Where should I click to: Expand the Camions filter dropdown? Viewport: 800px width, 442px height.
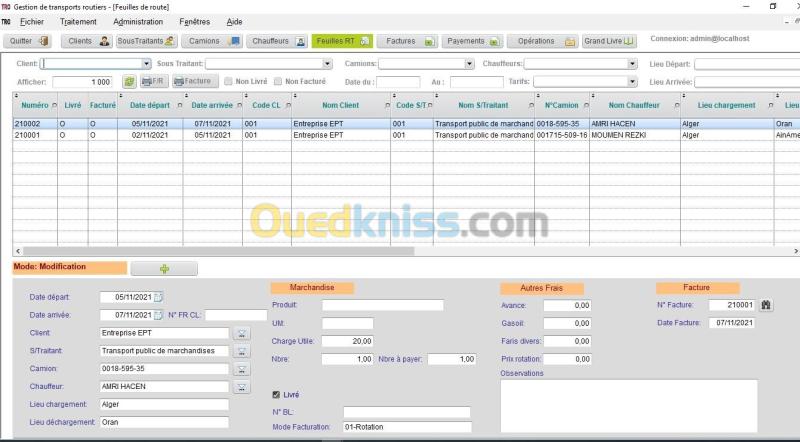coord(469,64)
